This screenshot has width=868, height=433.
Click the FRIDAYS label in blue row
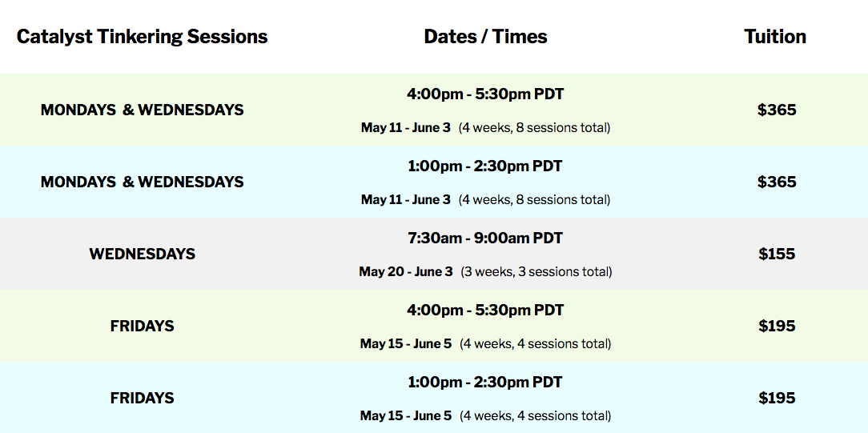pyautogui.click(x=143, y=398)
